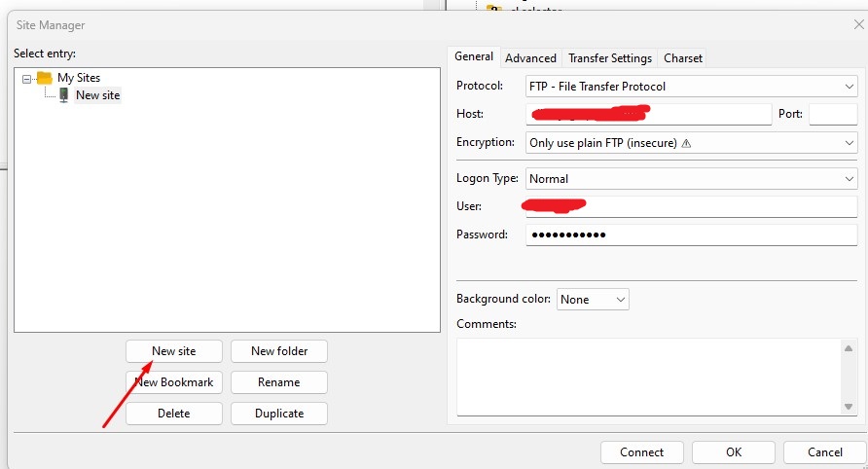
Task: Click inside the Comments text area
Action: 649,378
